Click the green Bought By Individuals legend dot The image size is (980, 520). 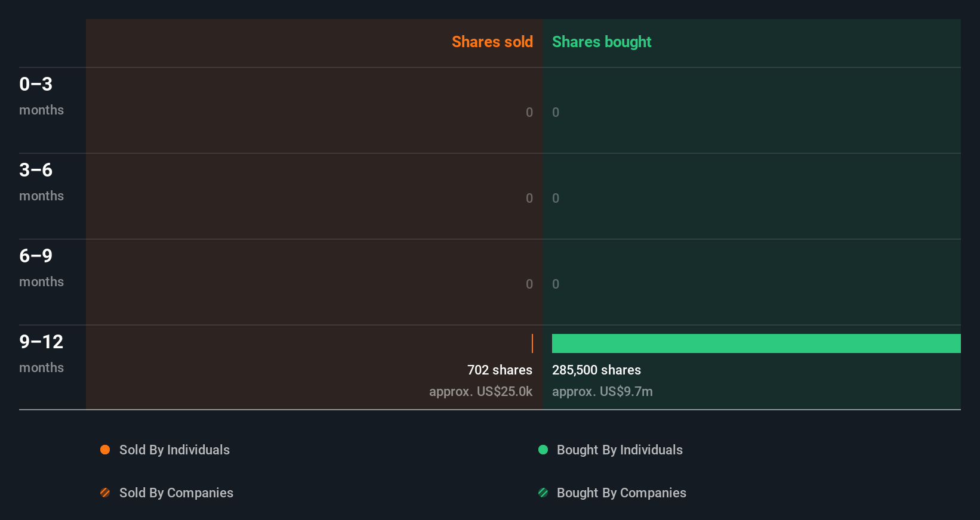coord(543,450)
